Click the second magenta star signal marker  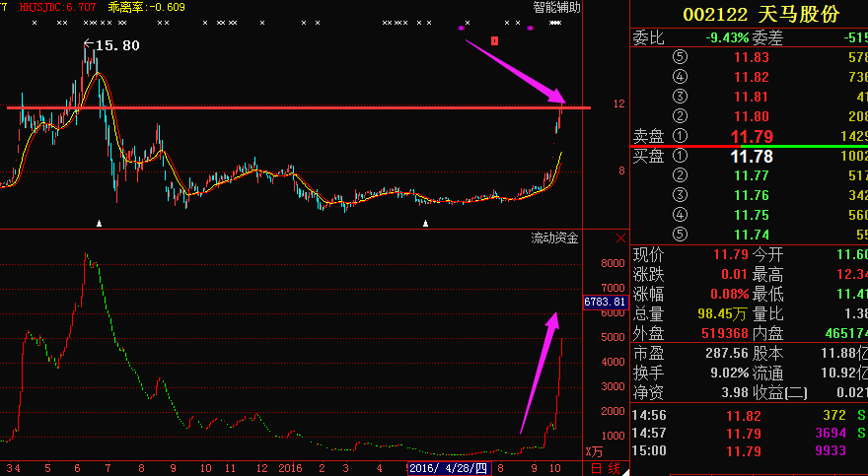click(530, 30)
